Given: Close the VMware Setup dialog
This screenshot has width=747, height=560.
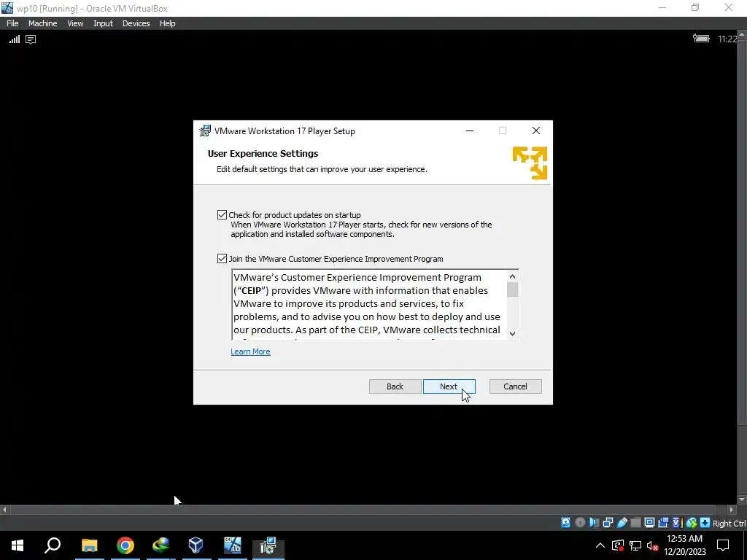Looking at the screenshot, I should (x=536, y=131).
